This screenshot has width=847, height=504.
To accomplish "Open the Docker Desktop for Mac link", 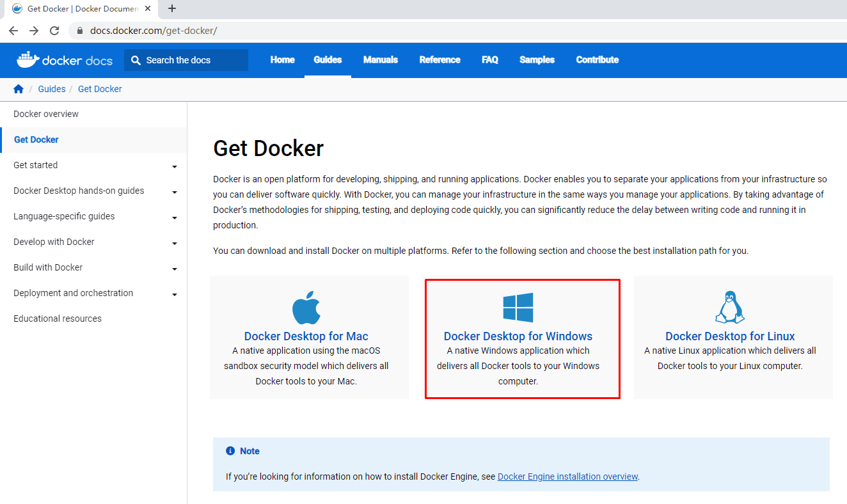I will click(x=306, y=336).
